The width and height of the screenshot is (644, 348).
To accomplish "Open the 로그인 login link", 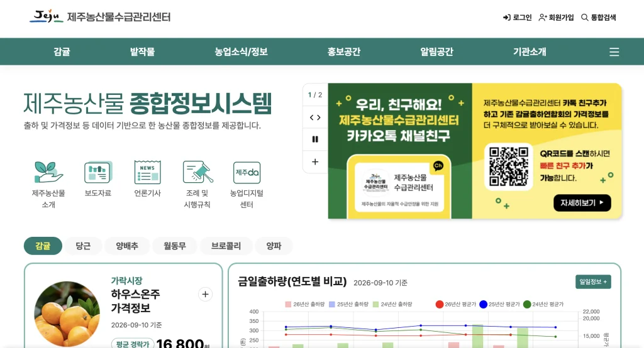I will (x=517, y=17).
